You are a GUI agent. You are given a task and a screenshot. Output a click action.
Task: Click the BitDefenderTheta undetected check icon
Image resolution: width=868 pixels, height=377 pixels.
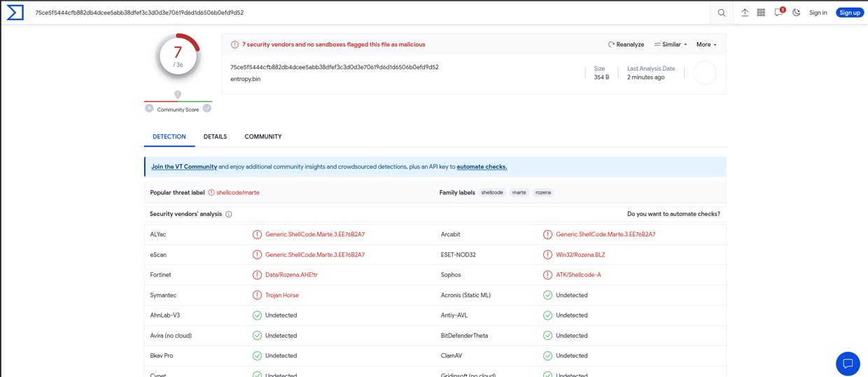(547, 336)
